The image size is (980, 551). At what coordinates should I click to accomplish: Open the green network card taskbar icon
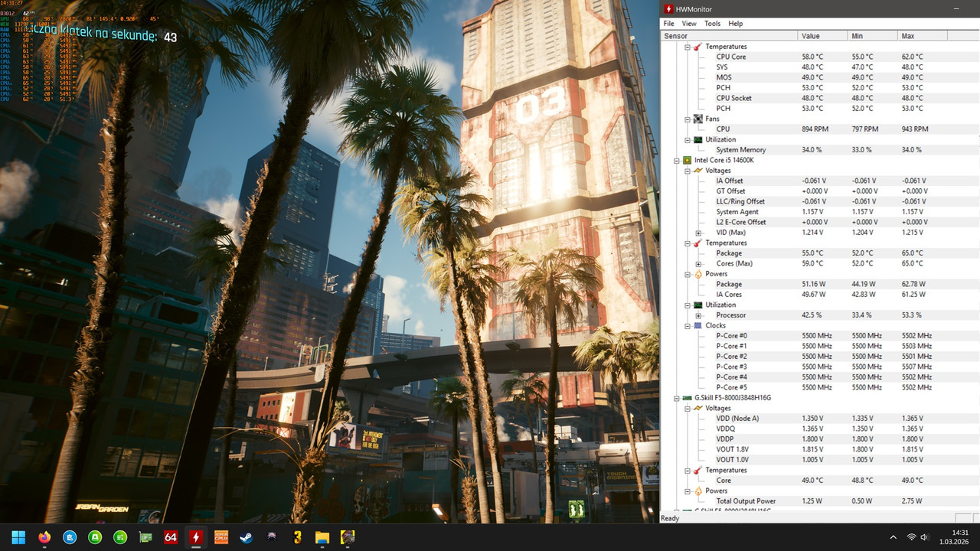pyautogui.click(x=145, y=537)
